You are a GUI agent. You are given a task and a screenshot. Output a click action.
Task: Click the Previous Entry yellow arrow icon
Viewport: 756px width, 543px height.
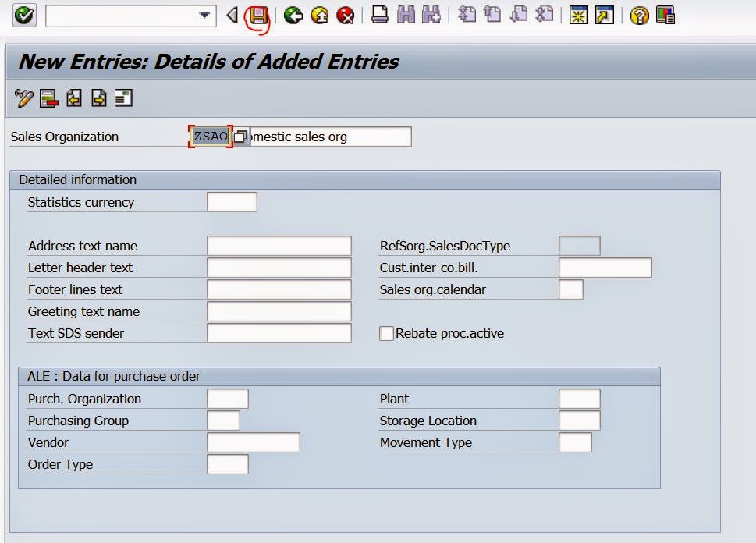72,98
